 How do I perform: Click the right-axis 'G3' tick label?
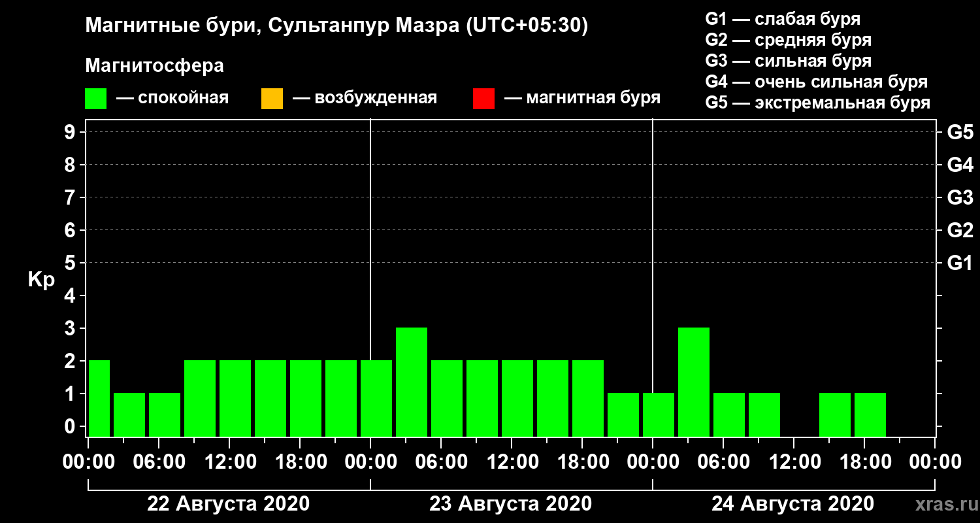pyautogui.click(x=960, y=198)
